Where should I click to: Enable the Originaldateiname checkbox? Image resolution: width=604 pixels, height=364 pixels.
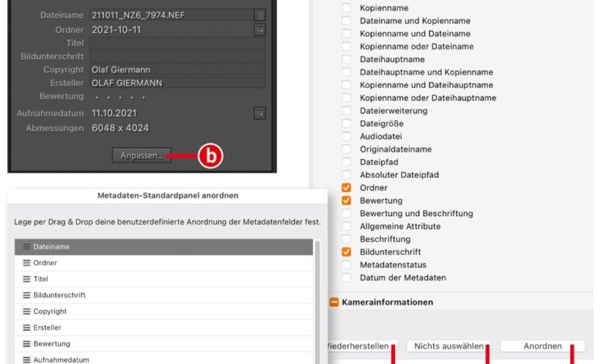pyautogui.click(x=346, y=149)
